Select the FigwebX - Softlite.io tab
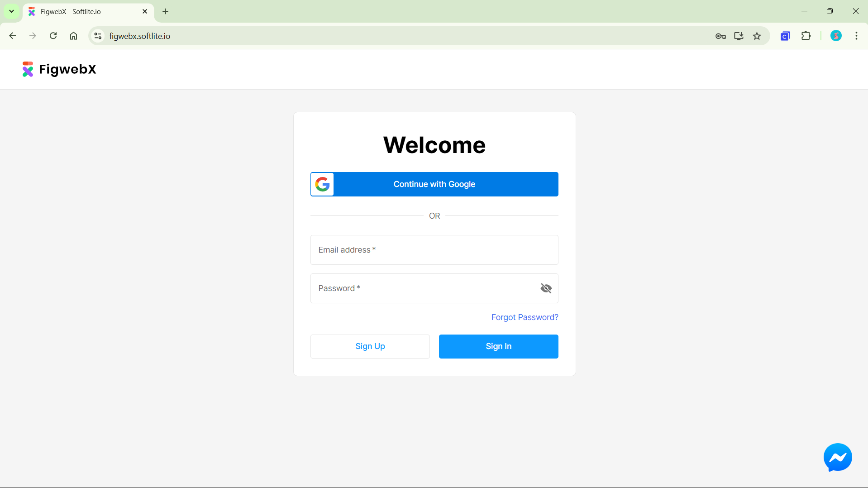The width and height of the screenshot is (868, 488). (88, 12)
